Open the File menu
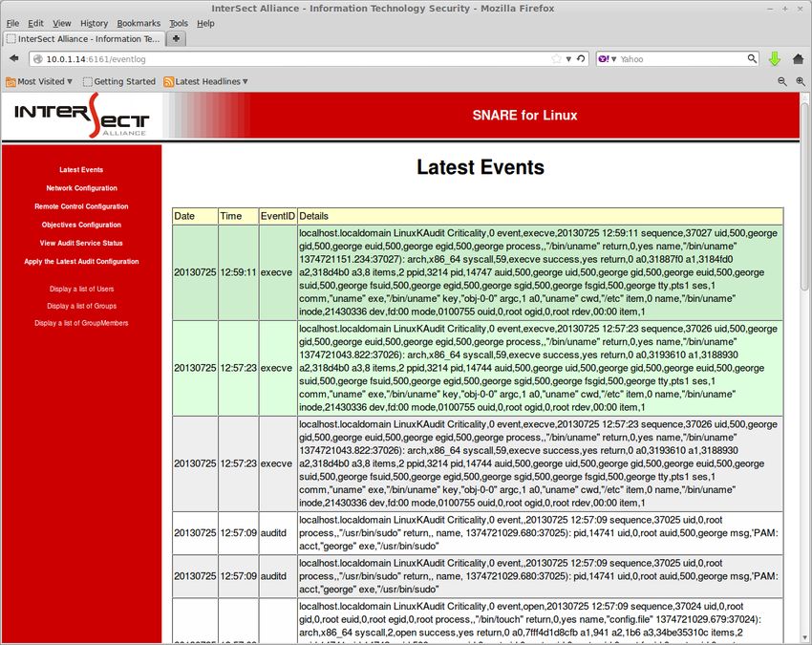 [12, 23]
